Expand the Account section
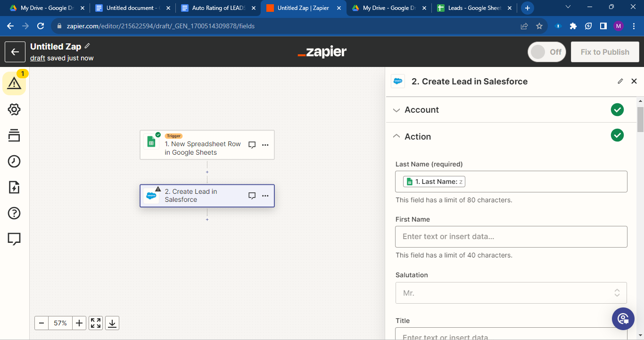 (x=512, y=110)
